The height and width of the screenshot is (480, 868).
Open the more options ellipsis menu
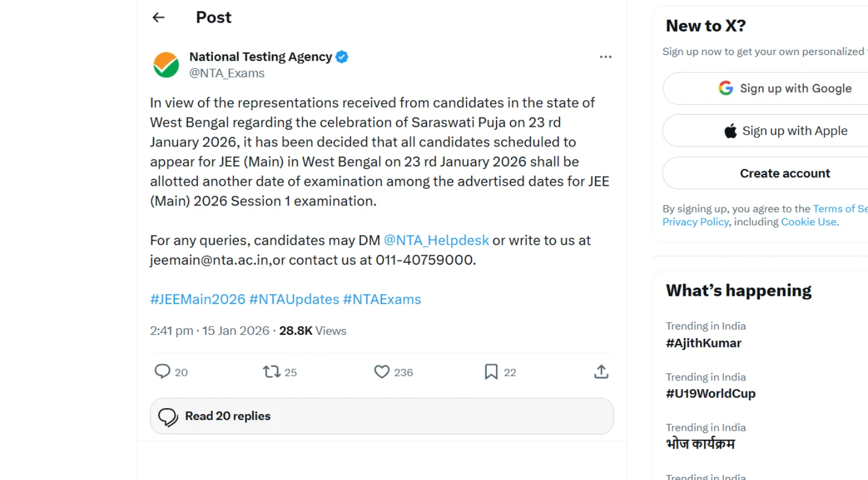[605, 57]
